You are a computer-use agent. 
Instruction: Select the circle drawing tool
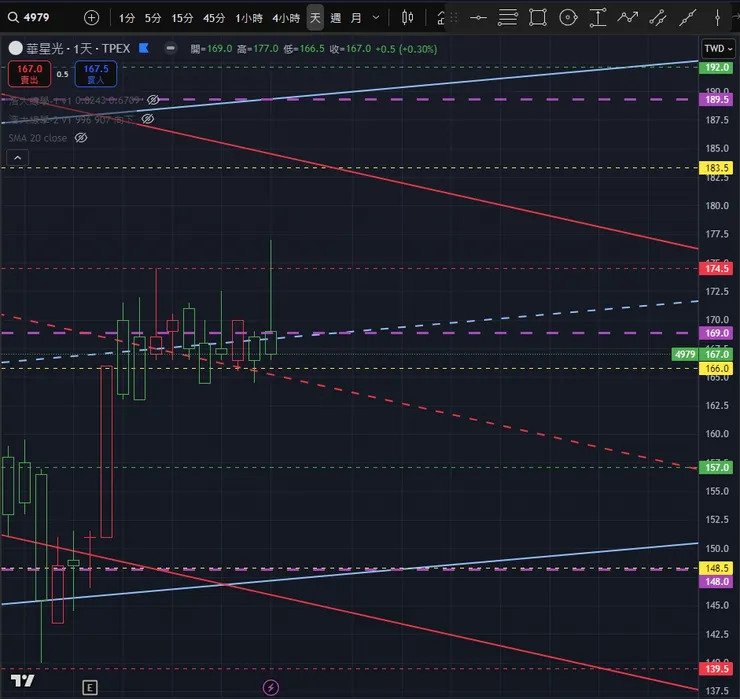(568, 18)
